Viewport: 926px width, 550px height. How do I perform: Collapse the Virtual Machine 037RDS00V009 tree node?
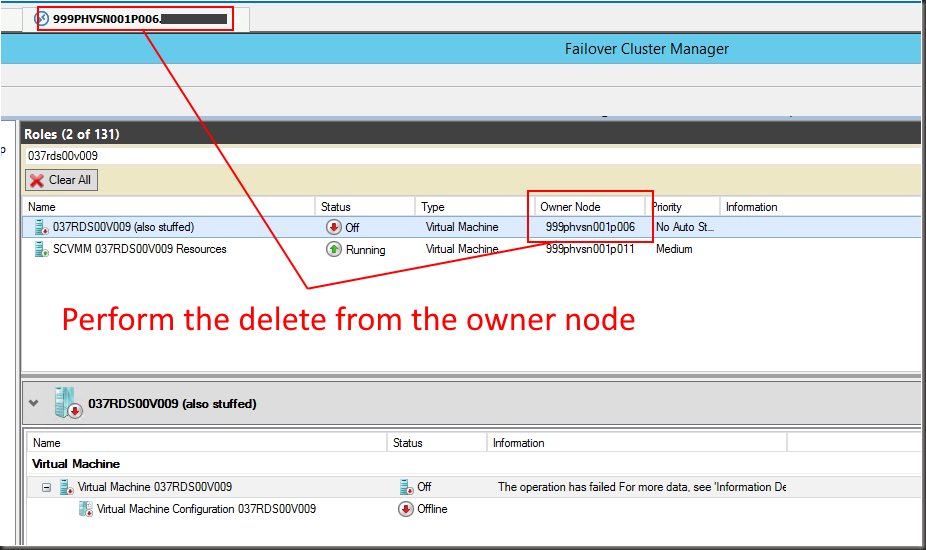[46, 487]
